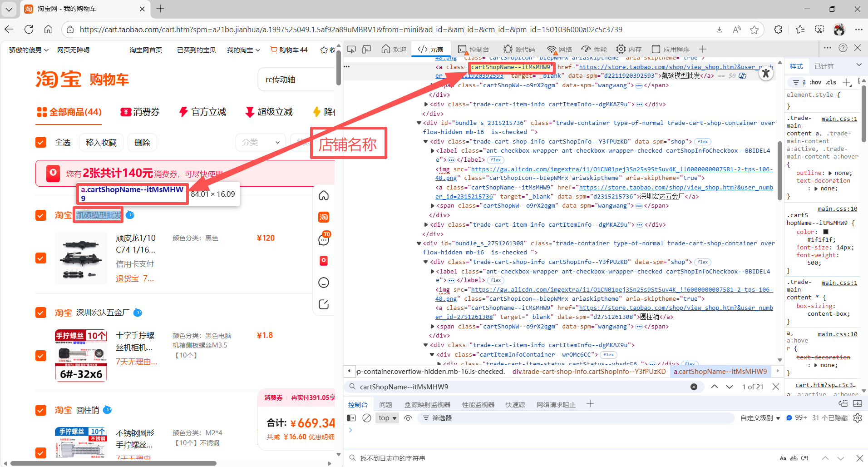Open Wangwang chat for 凯硕模型批发
The image size is (868, 467).
(130, 215)
